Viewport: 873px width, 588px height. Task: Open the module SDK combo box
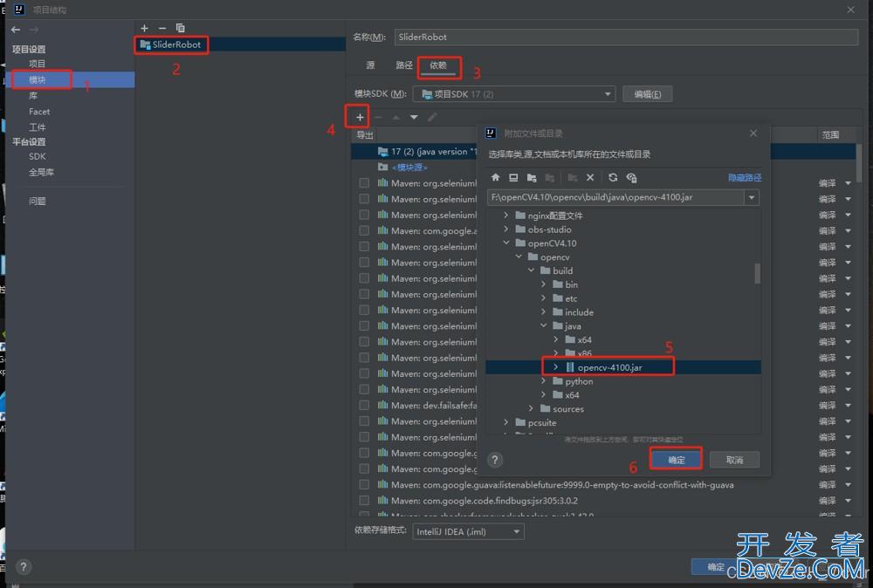(x=513, y=94)
